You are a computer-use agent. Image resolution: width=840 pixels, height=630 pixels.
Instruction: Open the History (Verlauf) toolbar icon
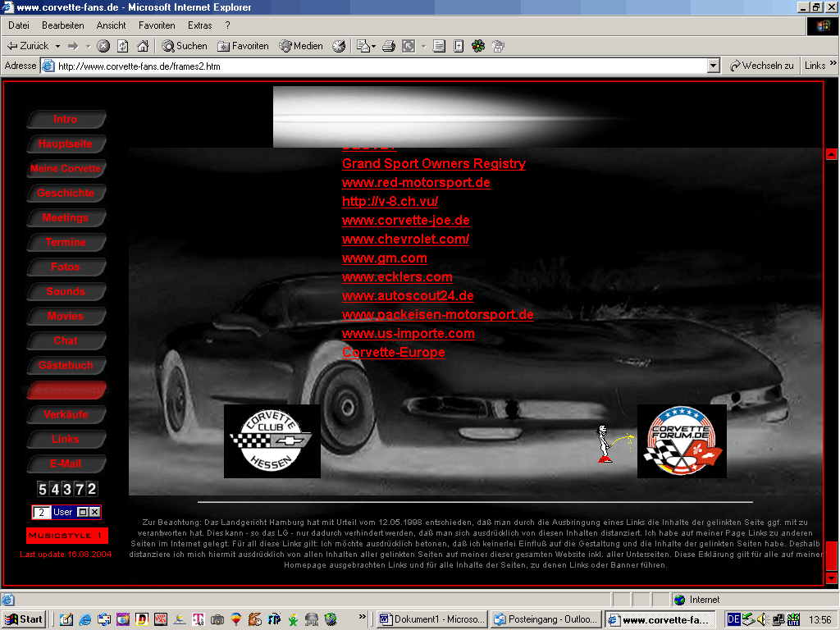(339, 46)
